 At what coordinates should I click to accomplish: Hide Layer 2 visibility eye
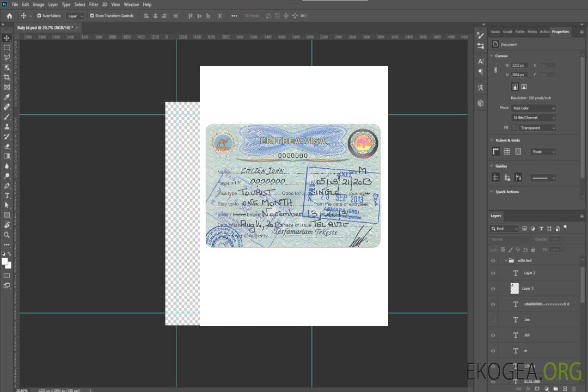(493, 273)
